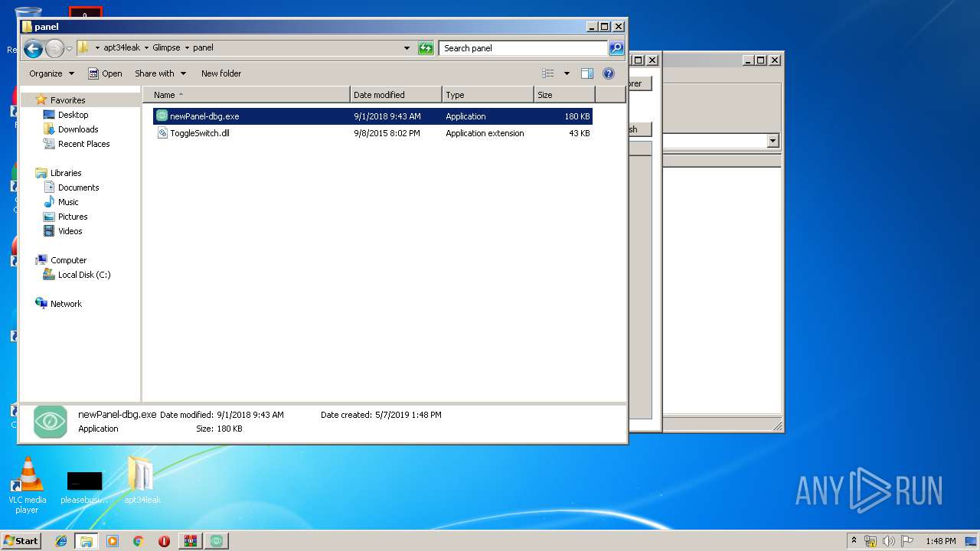Click the newPanel-dbg.exe eye icon in details pane

click(x=51, y=422)
